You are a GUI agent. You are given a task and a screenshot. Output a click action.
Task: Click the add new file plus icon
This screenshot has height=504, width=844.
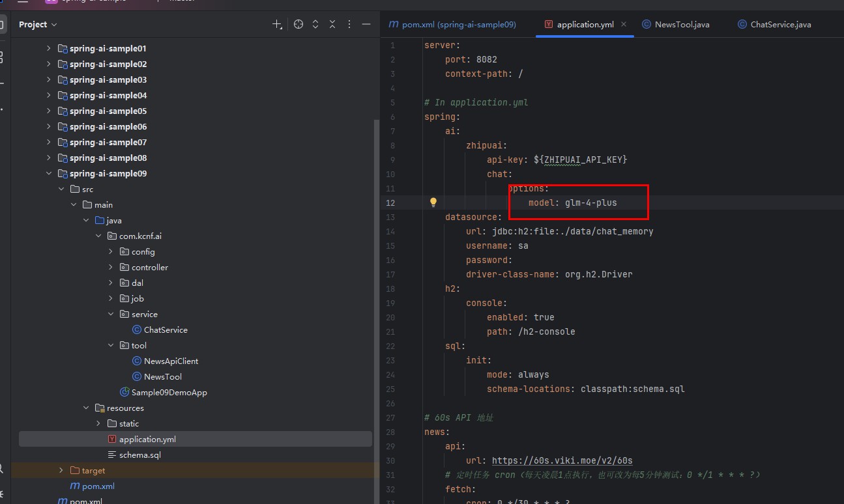pyautogui.click(x=277, y=24)
